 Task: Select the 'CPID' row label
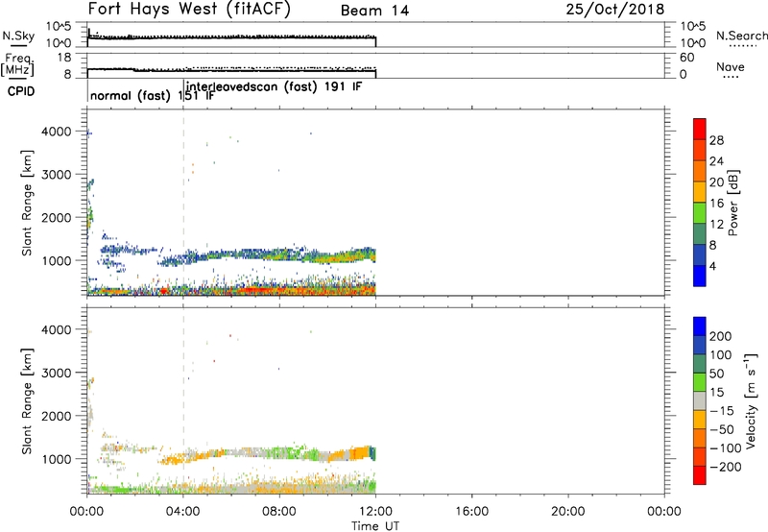(21, 91)
